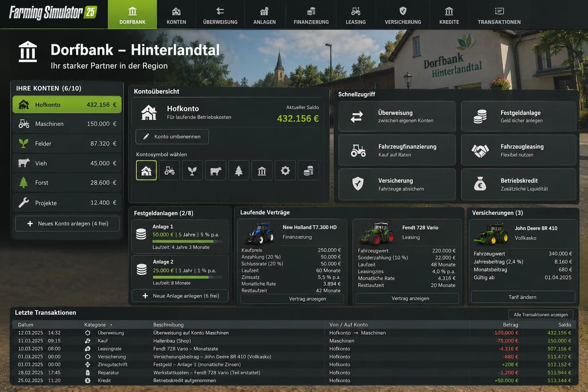Sort transactions by the Kategorie column arrow
The width and height of the screenshot is (588, 392).
[x=111, y=325]
